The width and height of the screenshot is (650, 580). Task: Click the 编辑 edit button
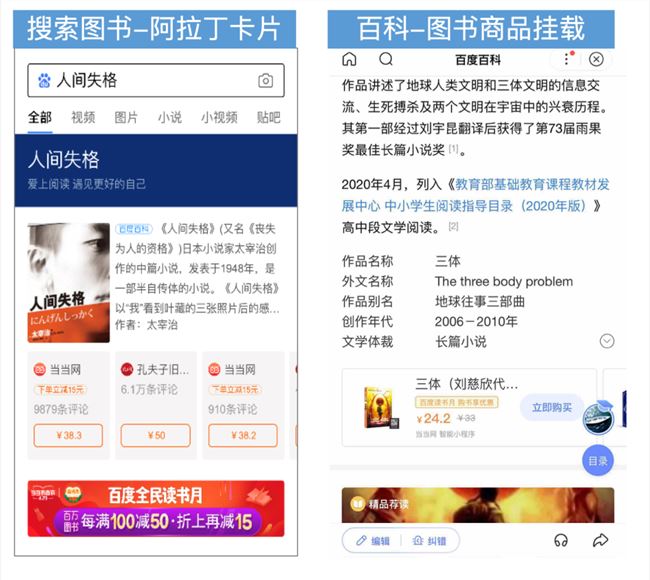(373, 541)
